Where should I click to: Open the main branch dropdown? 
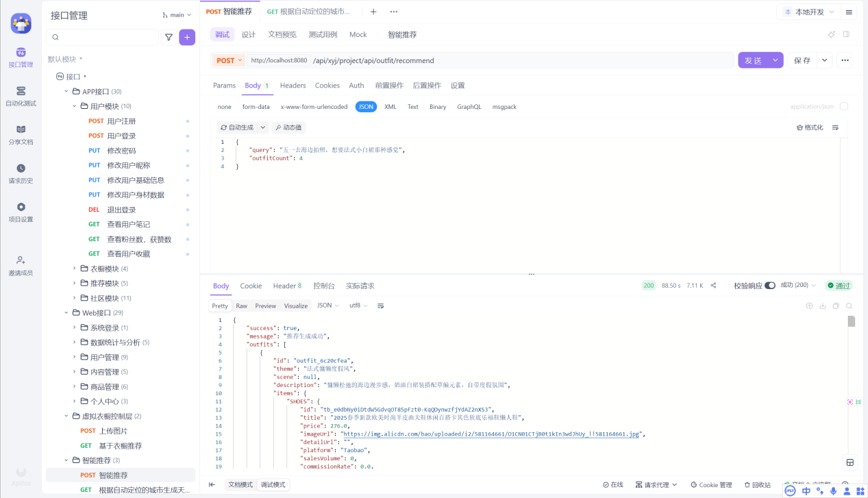tap(177, 14)
